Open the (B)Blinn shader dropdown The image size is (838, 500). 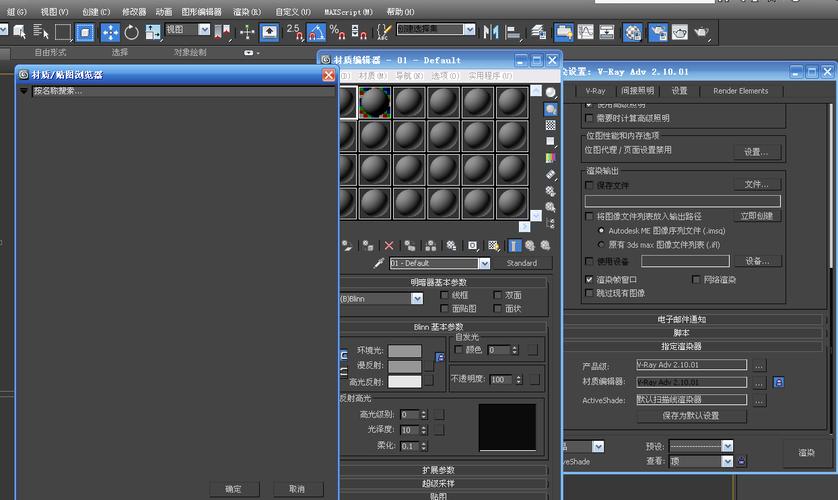[x=417, y=299]
